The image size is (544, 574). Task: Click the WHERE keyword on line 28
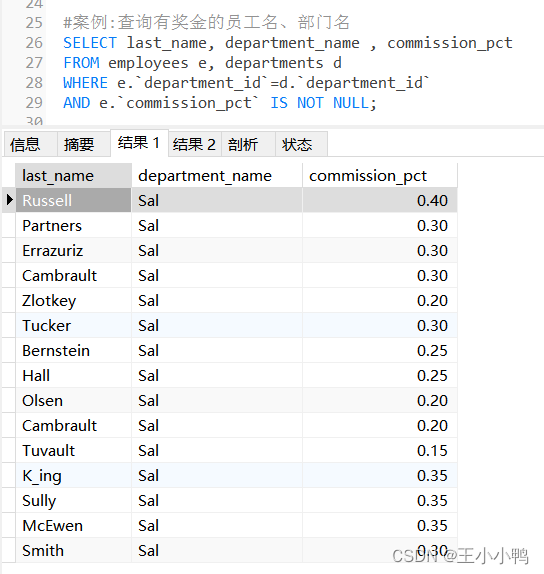click(x=86, y=83)
